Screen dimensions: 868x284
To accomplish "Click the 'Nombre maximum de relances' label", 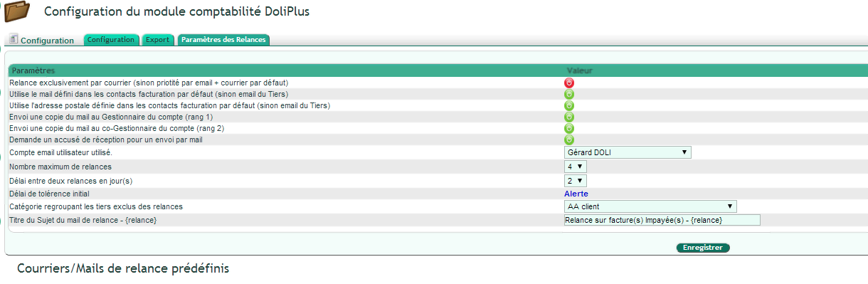I will (60, 167).
